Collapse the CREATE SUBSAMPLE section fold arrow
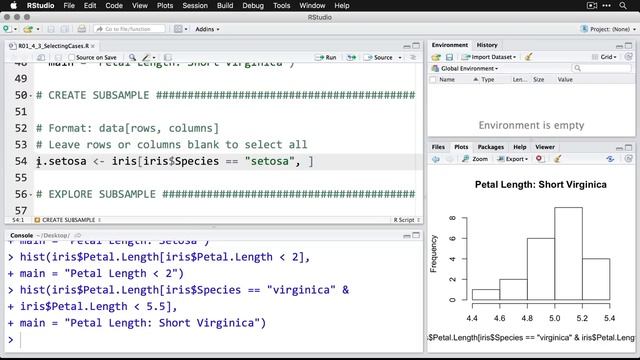The image size is (640, 360). click(31, 96)
